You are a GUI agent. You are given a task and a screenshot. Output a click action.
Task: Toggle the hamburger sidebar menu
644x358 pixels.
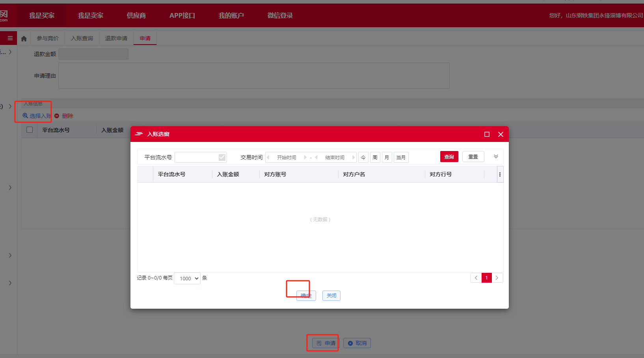point(10,38)
